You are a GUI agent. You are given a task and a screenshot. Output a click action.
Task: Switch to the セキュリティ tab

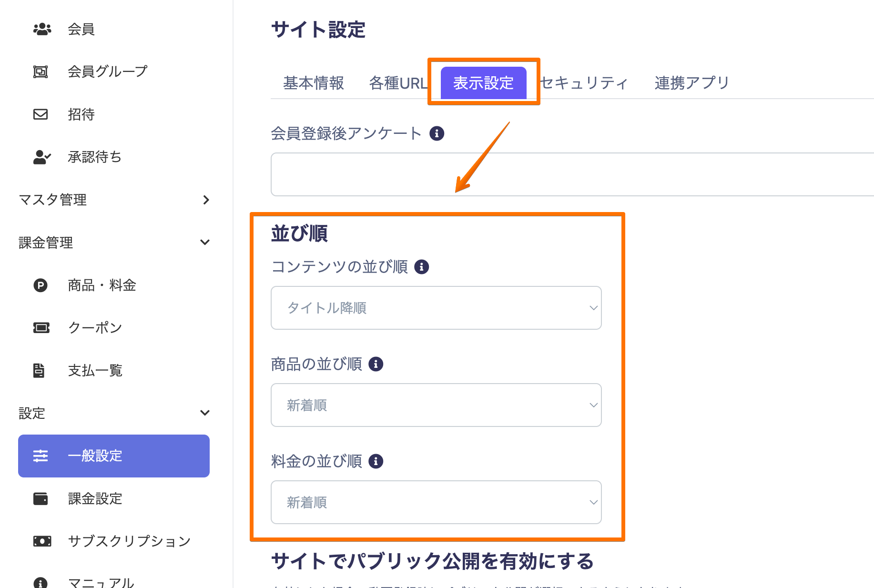pyautogui.click(x=584, y=83)
